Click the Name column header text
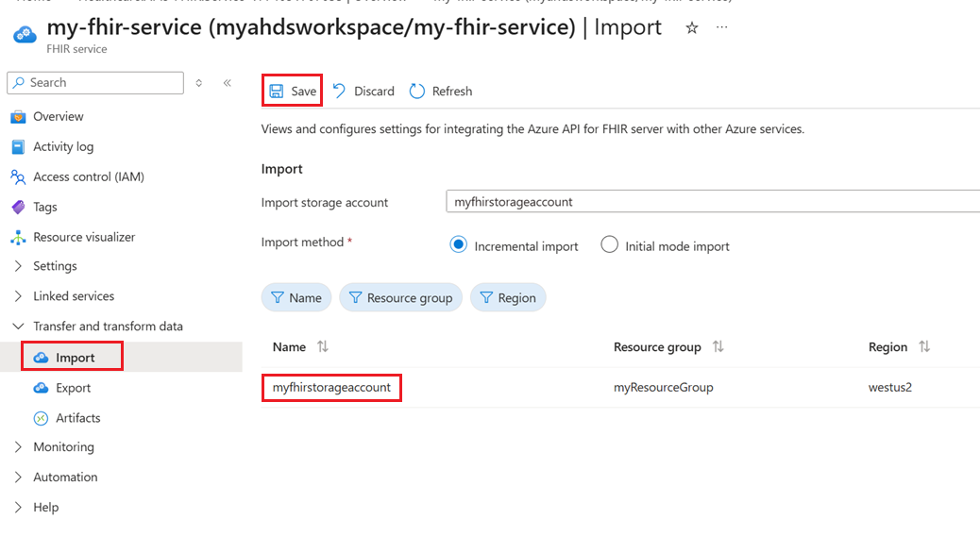Image resolution: width=980 pixels, height=536 pixels. [289, 346]
